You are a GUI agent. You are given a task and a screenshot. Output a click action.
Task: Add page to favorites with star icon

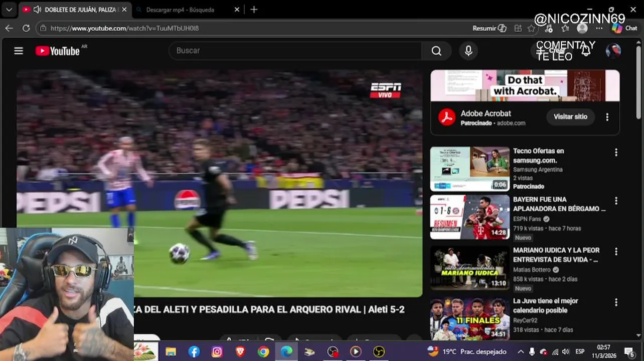532,28
